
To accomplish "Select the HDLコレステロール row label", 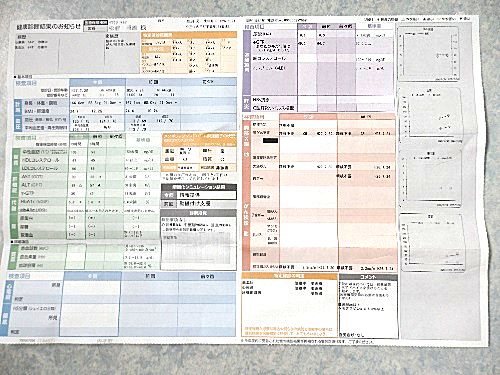I will point(40,160).
